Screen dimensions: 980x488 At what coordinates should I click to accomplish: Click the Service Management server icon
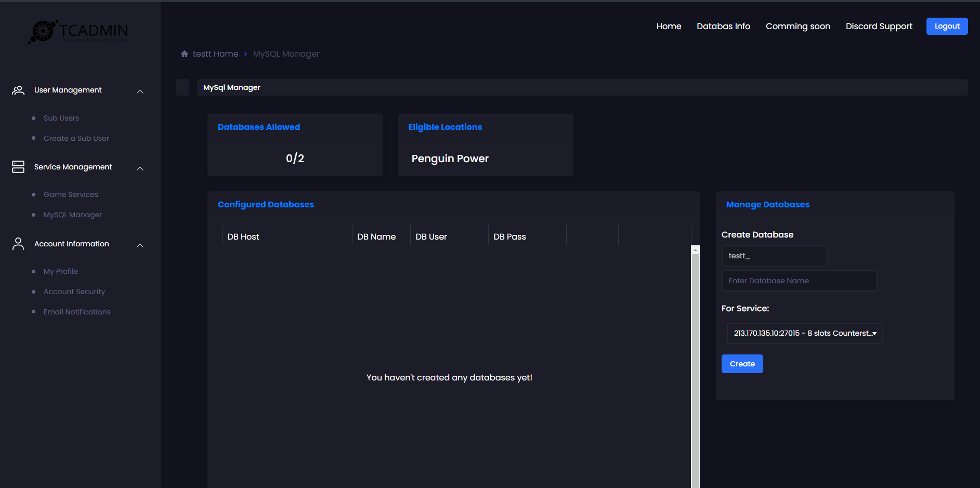click(18, 167)
